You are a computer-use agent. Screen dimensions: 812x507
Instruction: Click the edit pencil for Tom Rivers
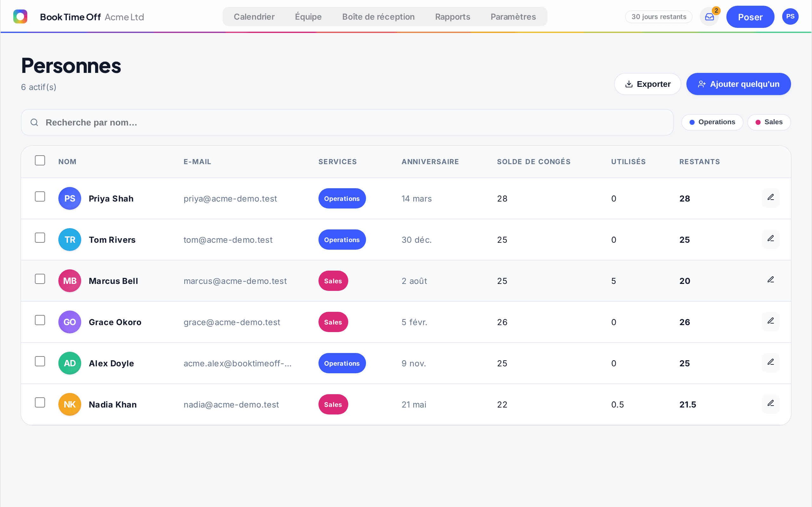[x=770, y=239]
